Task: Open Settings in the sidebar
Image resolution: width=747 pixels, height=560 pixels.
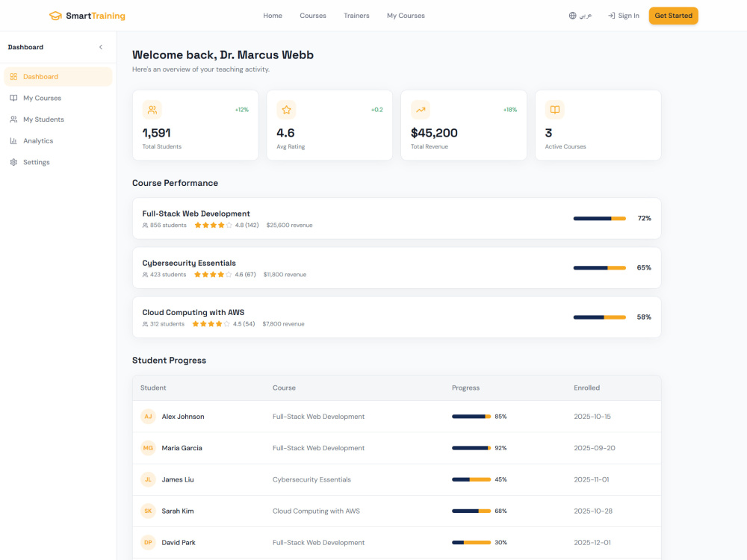Action: click(58, 162)
